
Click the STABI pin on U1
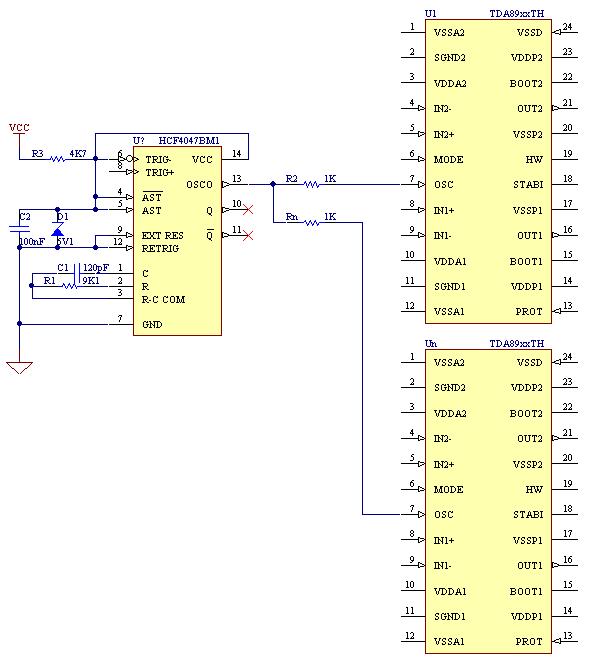(x=528, y=185)
